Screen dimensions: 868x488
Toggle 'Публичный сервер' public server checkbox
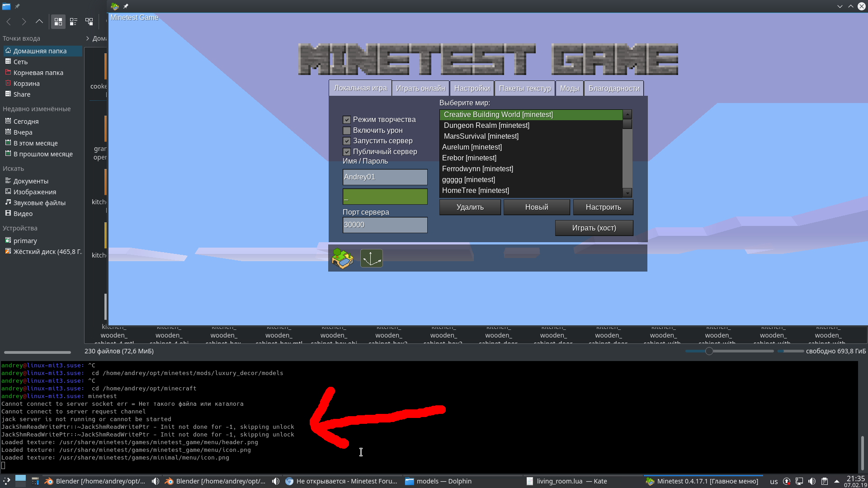coord(347,152)
